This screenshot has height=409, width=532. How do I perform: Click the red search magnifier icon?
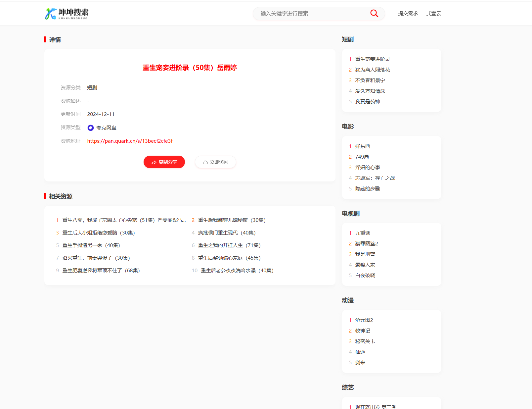coord(374,13)
